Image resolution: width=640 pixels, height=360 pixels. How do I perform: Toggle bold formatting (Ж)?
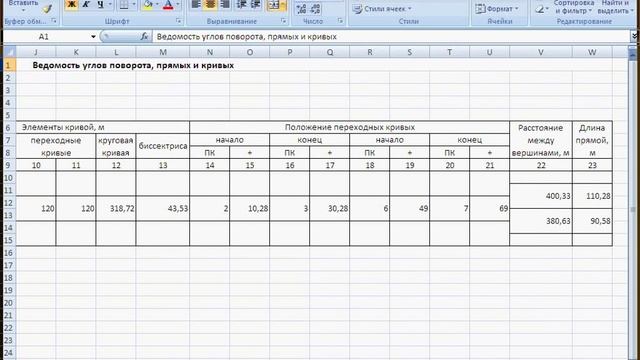pyautogui.click(x=71, y=4)
